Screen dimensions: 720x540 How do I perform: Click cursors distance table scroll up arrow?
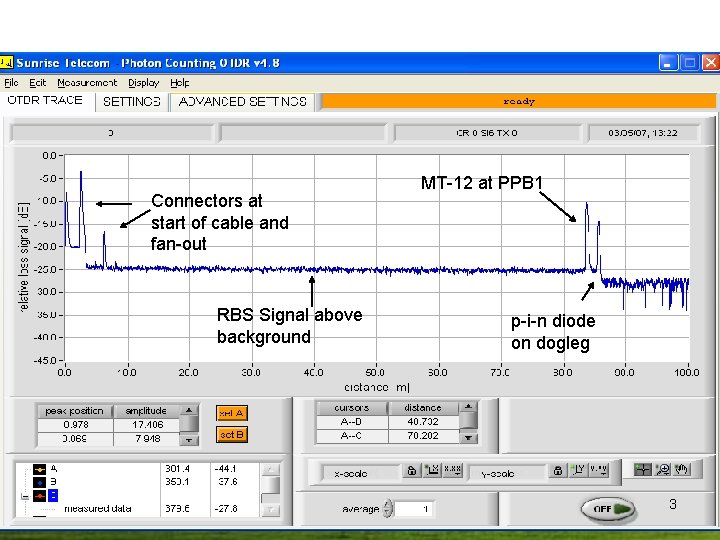click(468, 406)
